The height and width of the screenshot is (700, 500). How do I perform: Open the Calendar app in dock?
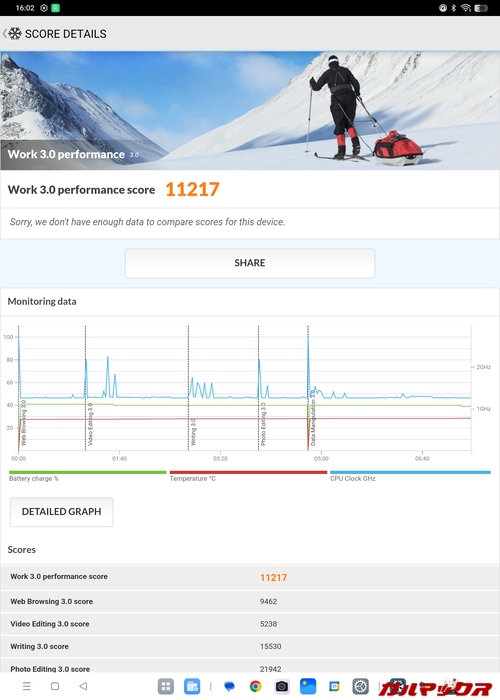tap(334, 687)
